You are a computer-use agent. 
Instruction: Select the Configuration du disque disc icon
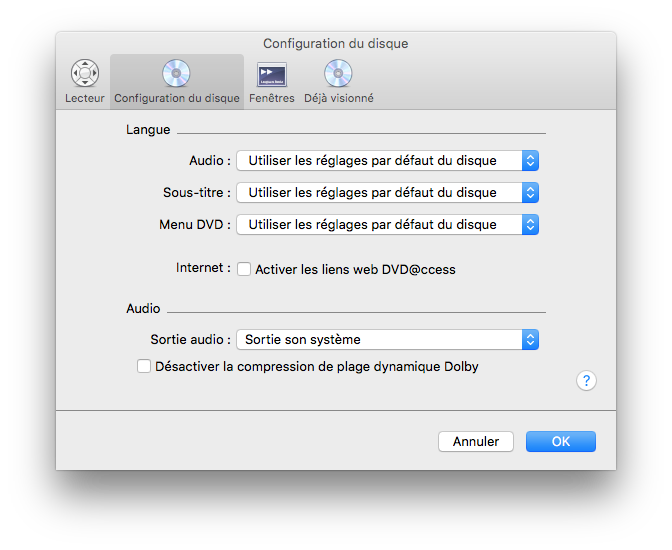[176, 73]
